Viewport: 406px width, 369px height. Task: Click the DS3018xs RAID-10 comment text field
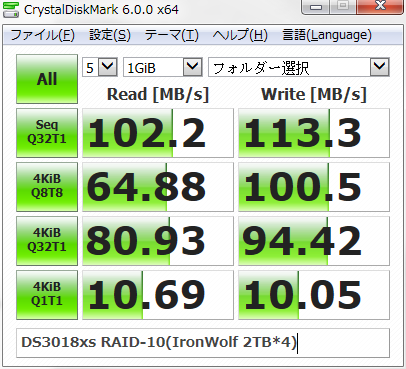203,343
